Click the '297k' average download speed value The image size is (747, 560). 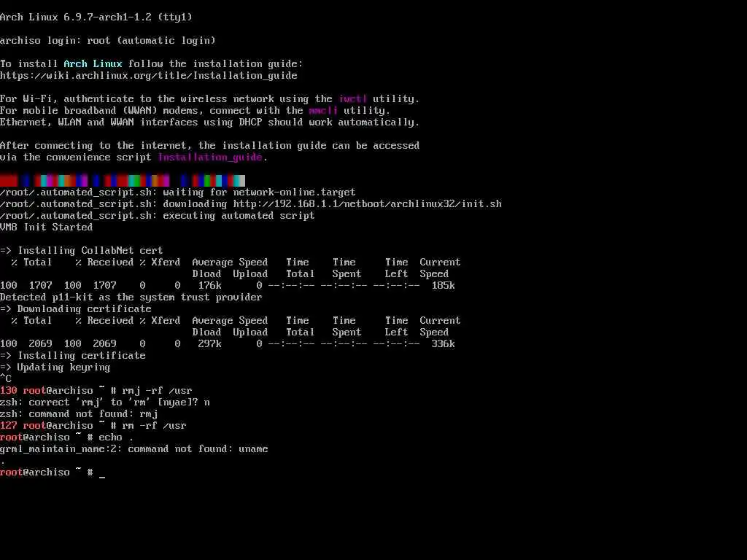click(x=209, y=344)
